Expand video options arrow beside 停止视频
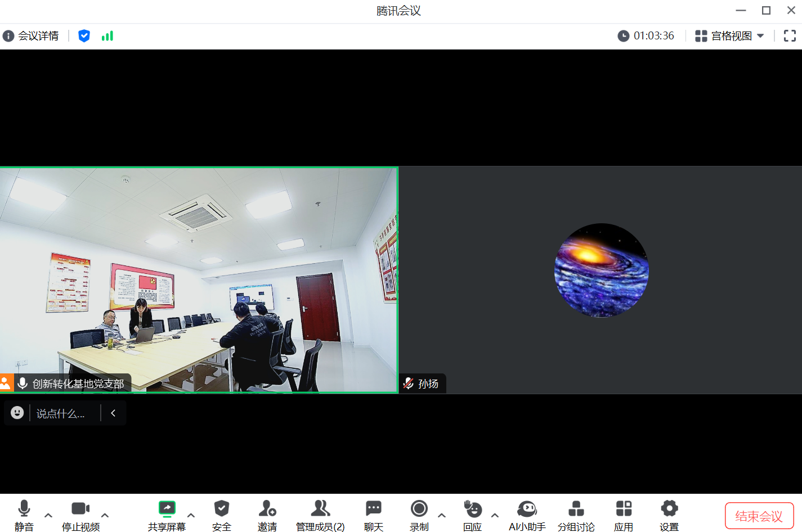The width and height of the screenshot is (802, 532). pyautogui.click(x=105, y=515)
